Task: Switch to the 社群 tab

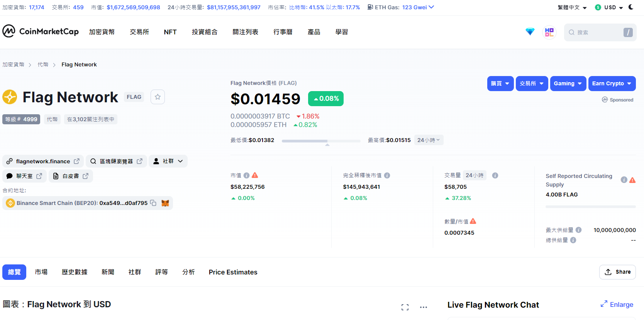Action: point(135,272)
